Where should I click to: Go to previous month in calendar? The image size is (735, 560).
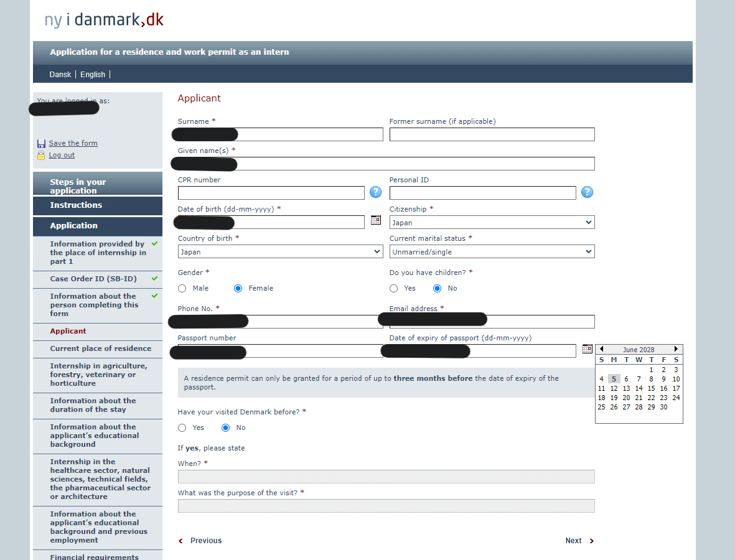601,349
